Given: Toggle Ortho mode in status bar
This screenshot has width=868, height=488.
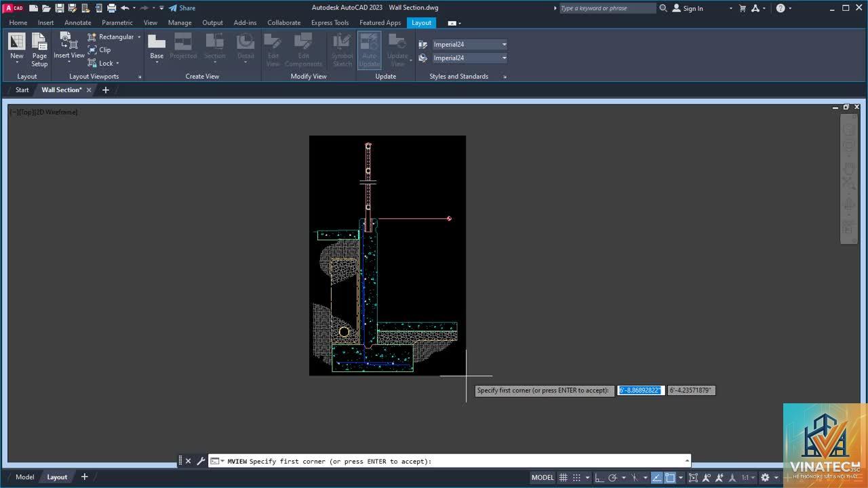Looking at the screenshot, I should (x=599, y=477).
